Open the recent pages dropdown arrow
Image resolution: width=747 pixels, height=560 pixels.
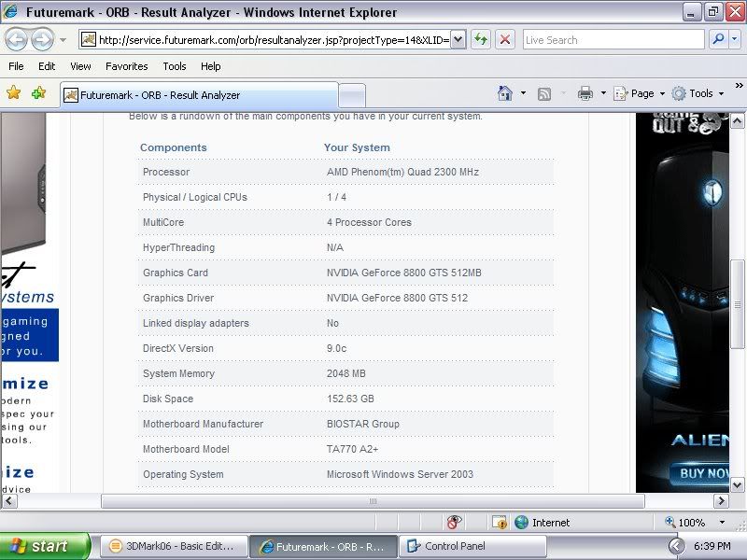click(x=63, y=40)
